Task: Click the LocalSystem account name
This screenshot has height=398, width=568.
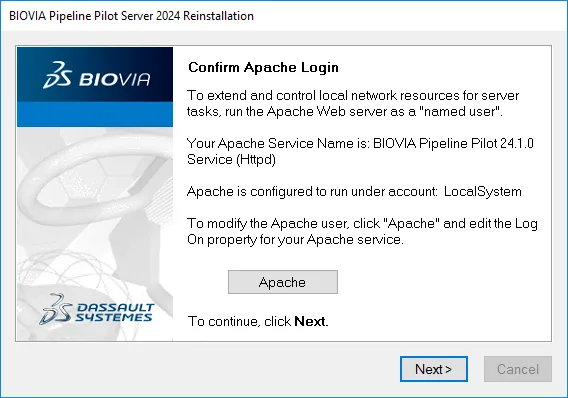Action: [483, 191]
